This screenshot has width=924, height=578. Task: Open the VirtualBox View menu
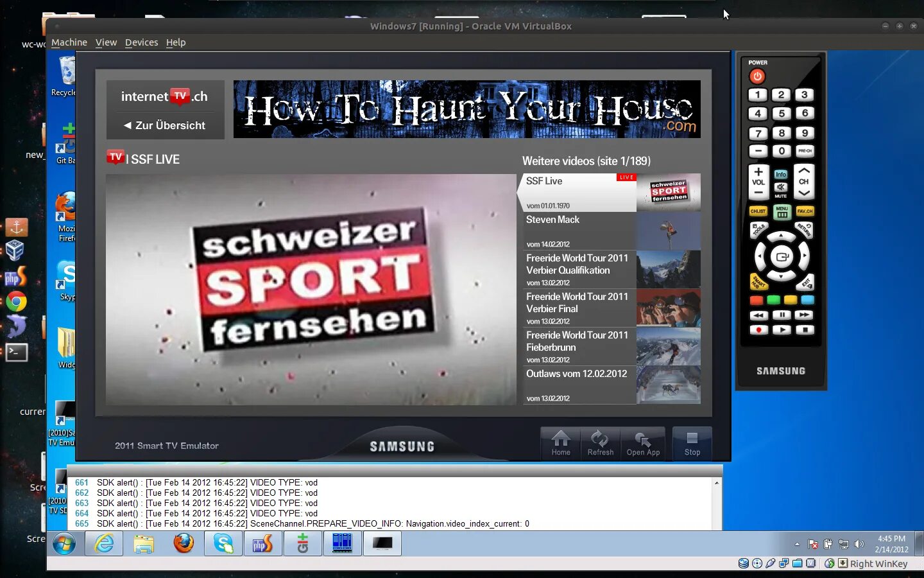[106, 42]
